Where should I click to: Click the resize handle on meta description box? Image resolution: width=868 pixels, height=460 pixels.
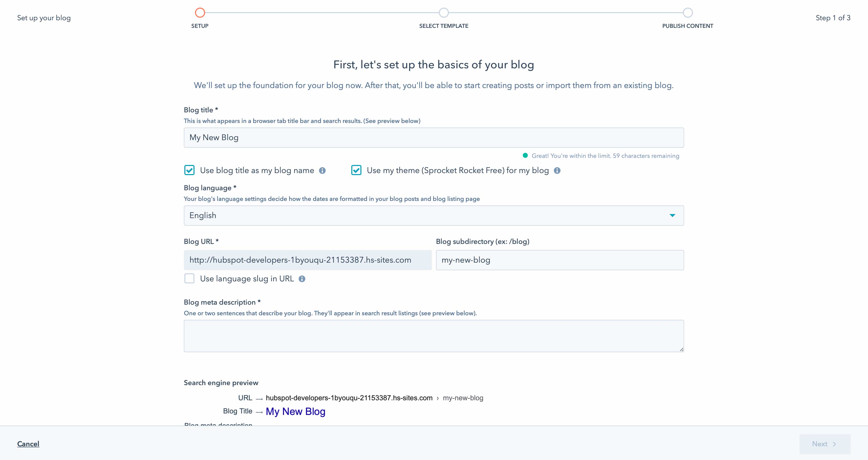[x=681, y=350]
